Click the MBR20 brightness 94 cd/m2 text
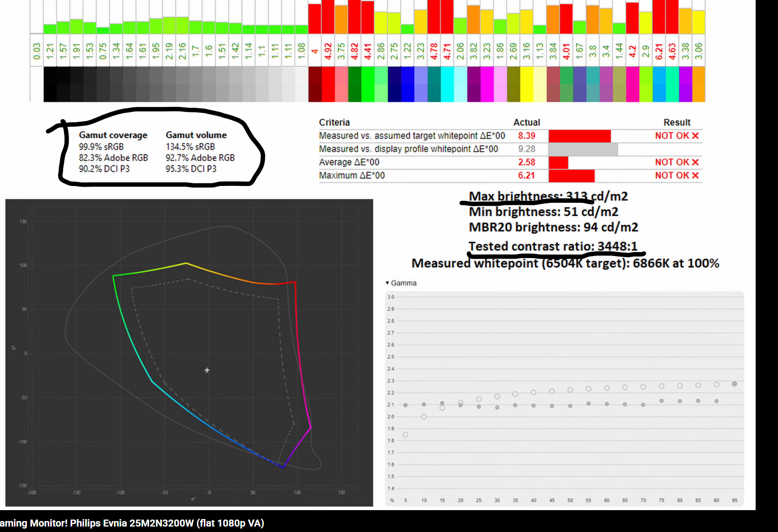The height and width of the screenshot is (532, 778). [x=553, y=227]
